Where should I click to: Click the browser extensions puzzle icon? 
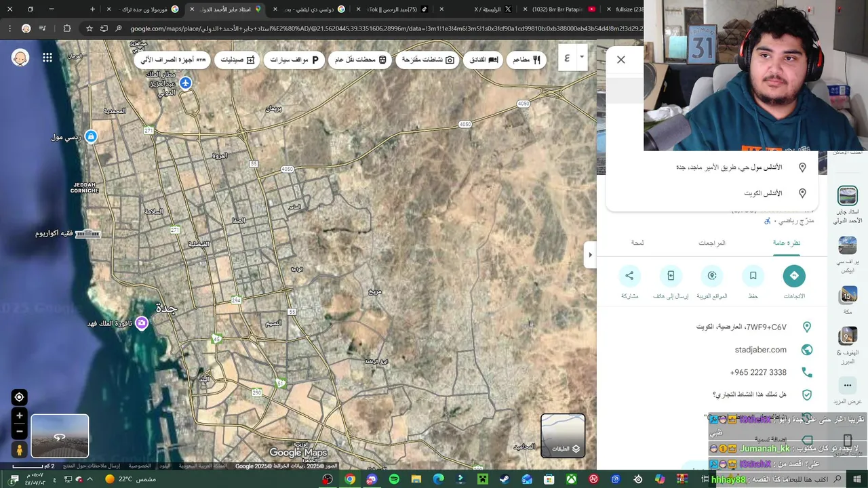point(66,28)
